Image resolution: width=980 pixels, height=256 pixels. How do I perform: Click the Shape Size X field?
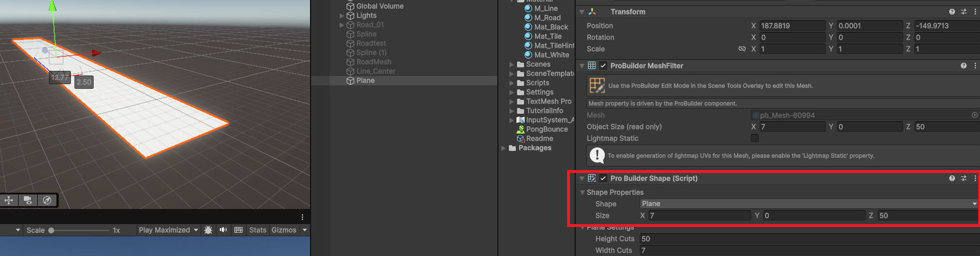tap(700, 215)
